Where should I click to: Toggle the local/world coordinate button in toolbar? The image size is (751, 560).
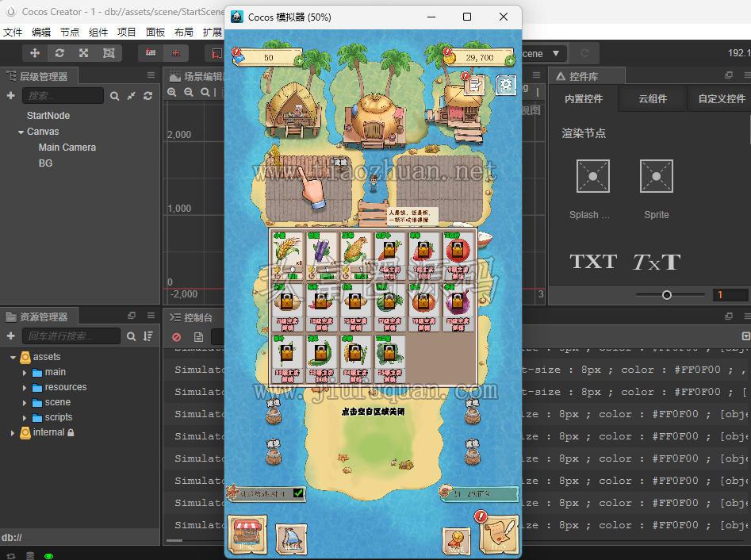pos(176,52)
